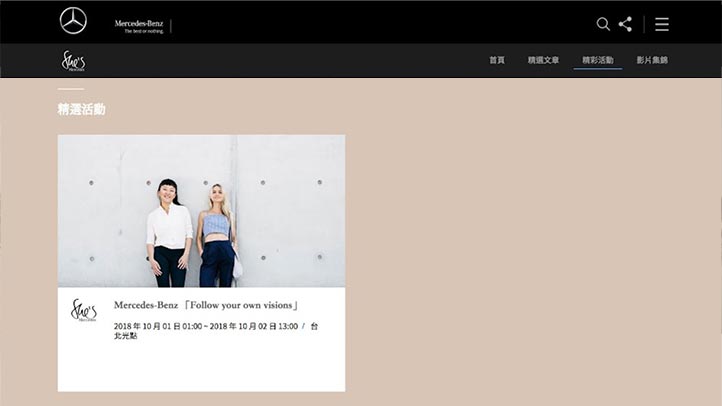Click the blank white area of the event card

click(201, 367)
